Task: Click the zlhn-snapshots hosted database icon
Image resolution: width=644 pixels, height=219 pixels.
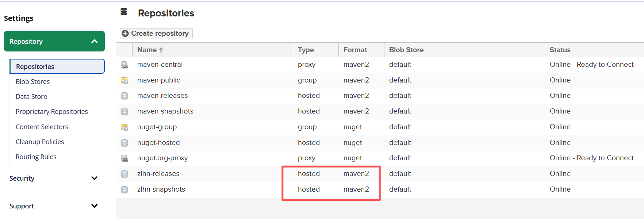Action: tap(124, 190)
